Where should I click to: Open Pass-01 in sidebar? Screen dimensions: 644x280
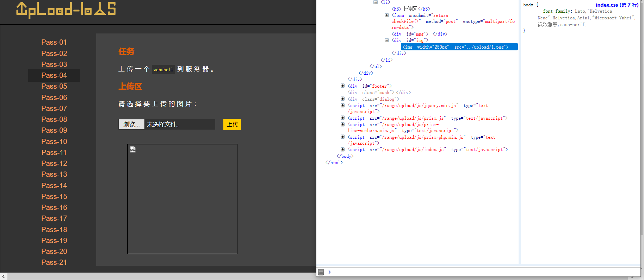point(54,42)
